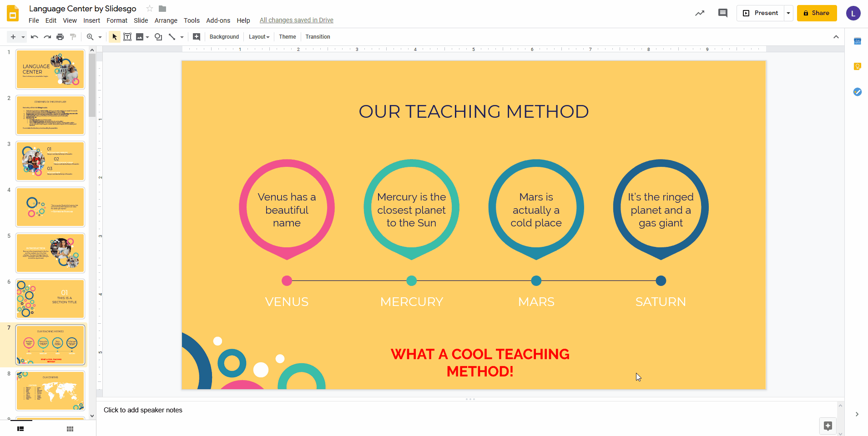Open the File menu
The width and height of the screenshot is (868, 436).
[34, 20]
